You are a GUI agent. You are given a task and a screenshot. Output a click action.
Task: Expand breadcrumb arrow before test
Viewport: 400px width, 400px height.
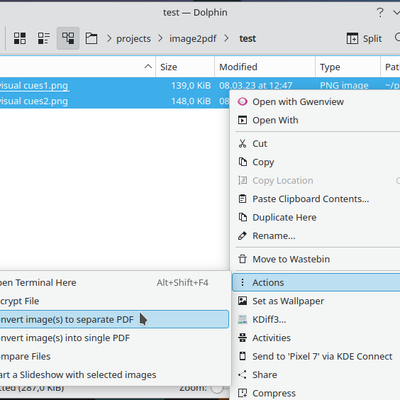pos(226,39)
